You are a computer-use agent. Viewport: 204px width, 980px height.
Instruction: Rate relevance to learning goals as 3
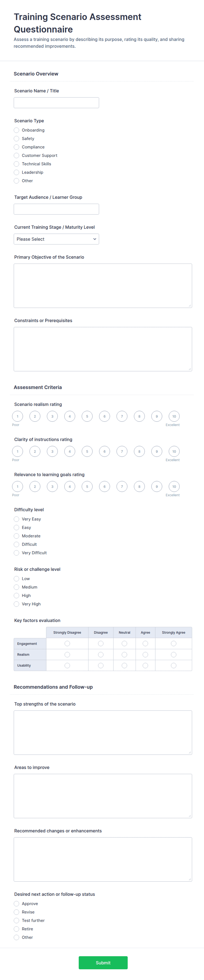click(52, 486)
